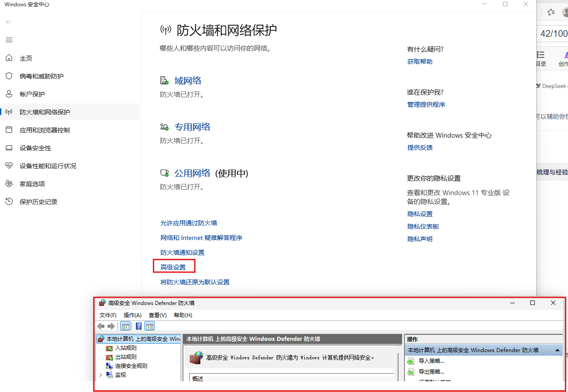568x392 pixels.
Task: Click the hamburger navigation menu icon
Action: pyautogui.click(x=9, y=40)
